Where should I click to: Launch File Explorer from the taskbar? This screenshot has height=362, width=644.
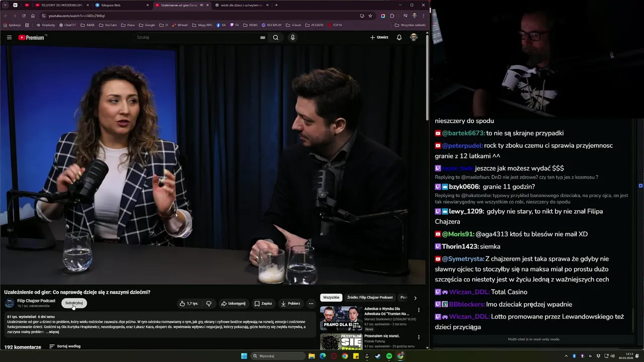click(x=311, y=356)
